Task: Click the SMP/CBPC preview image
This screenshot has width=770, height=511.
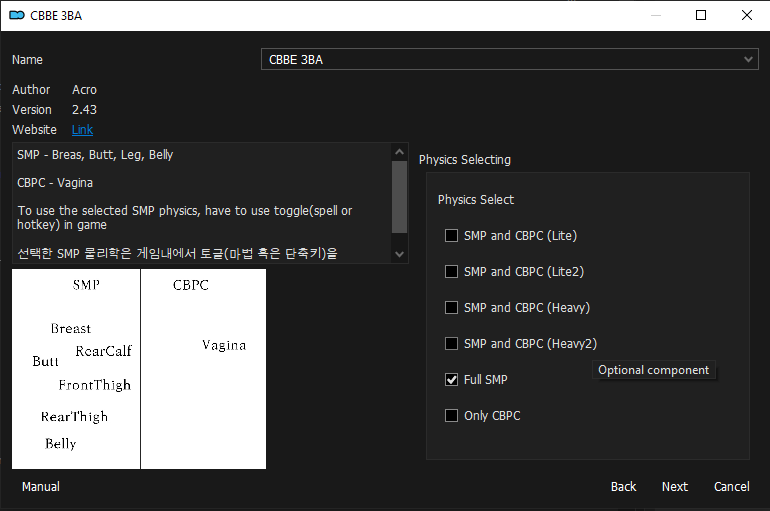Action: pyautogui.click(x=139, y=369)
